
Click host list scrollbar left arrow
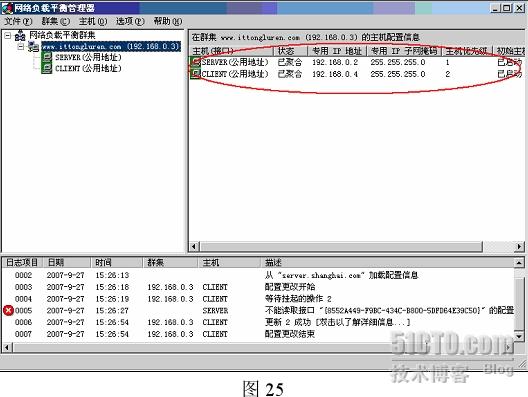[194, 246]
